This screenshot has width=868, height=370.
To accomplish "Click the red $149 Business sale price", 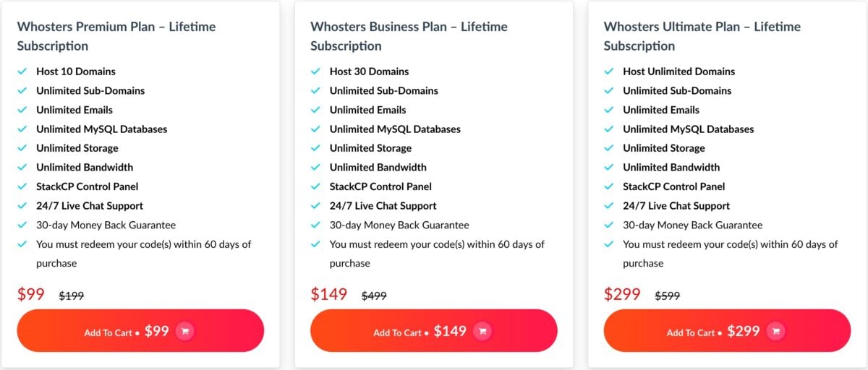I will [329, 294].
